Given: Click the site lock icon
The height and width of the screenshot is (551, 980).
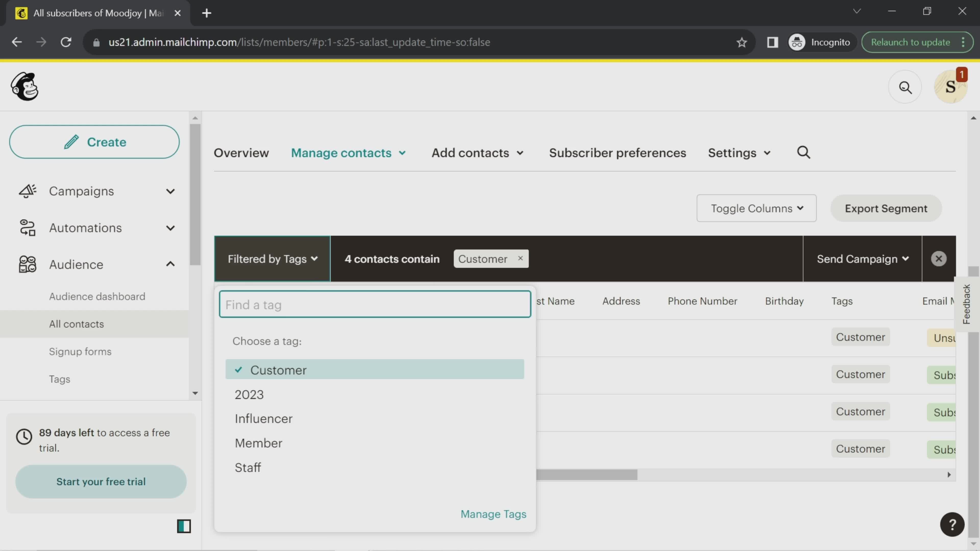Looking at the screenshot, I should (x=96, y=43).
